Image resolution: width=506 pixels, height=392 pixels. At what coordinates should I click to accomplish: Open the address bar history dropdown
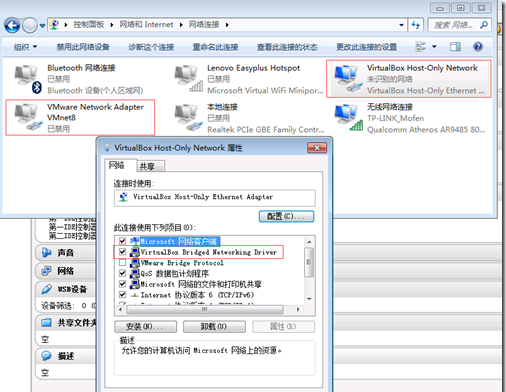pyautogui.click(x=401, y=25)
